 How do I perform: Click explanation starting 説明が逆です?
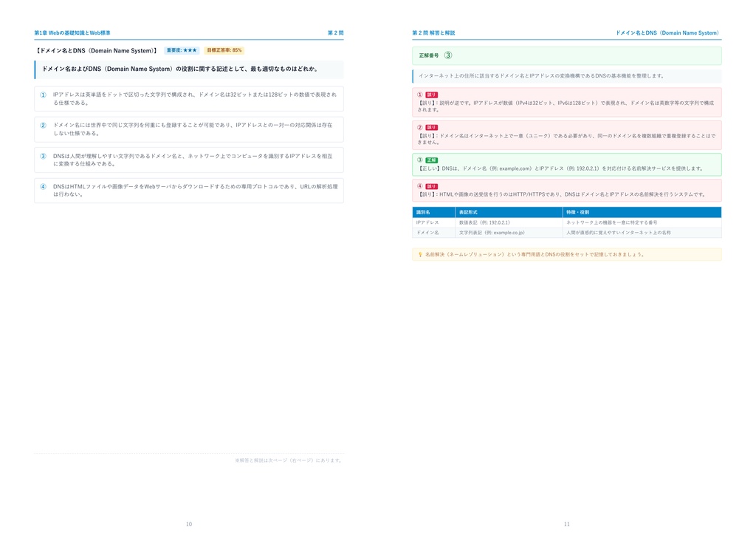click(566, 106)
